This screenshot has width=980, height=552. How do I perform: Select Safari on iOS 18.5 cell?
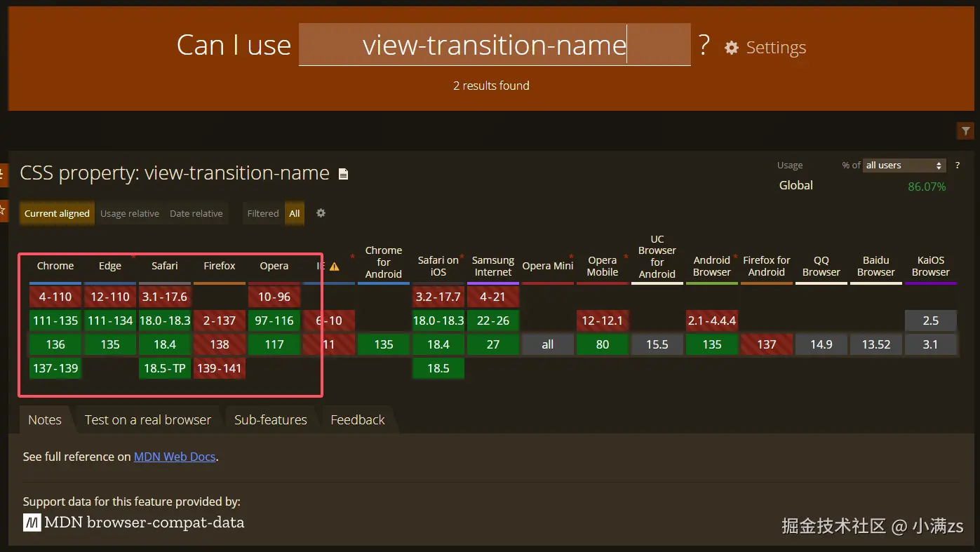(x=438, y=368)
